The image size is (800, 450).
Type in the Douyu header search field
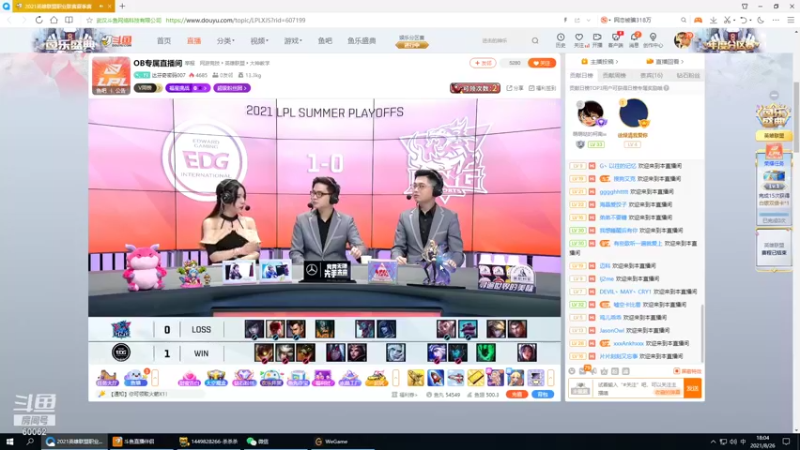[x=503, y=41]
